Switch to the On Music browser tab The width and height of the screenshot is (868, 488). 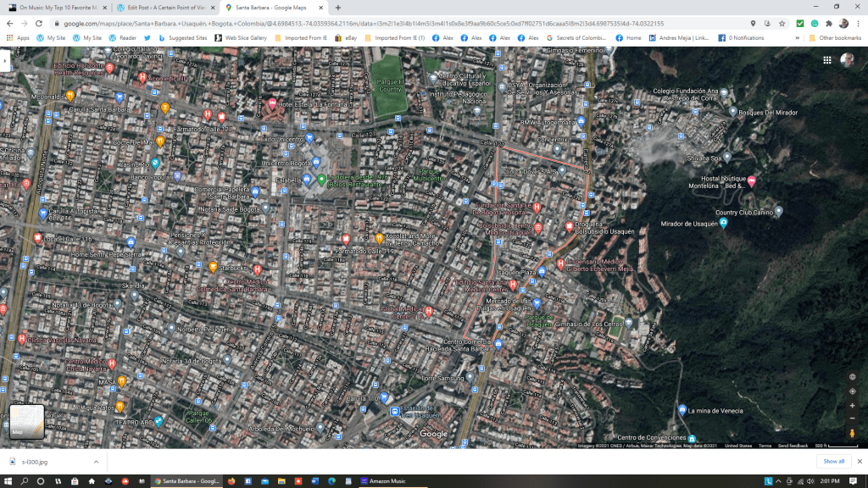pyautogui.click(x=59, y=7)
